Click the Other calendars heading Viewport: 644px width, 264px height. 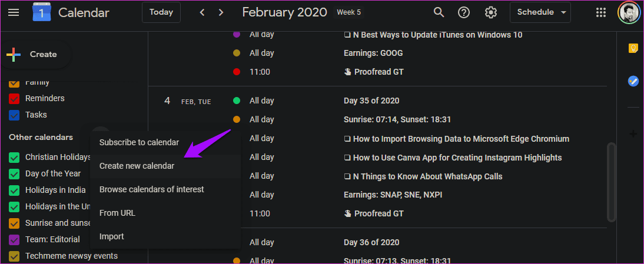click(41, 138)
